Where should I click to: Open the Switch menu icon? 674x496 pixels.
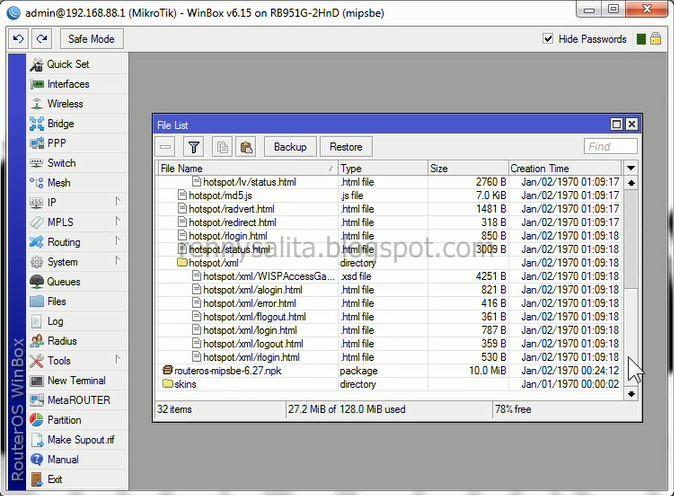click(x=37, y=163)
